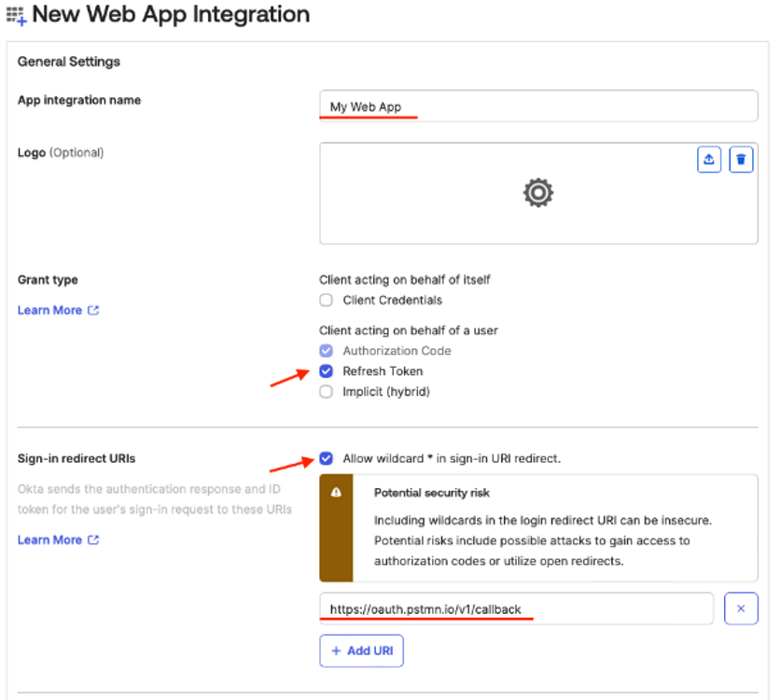Remove the oauth.pstmn.io callback URI with X
Image resolution: width=781 pixels, height=700 pixels.
point(741,609)
